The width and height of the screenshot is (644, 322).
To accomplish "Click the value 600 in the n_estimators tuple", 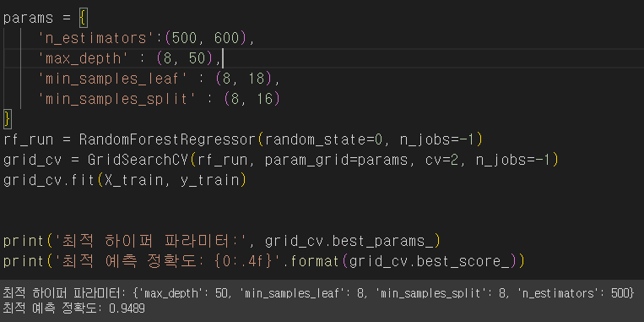I will 226,38.
